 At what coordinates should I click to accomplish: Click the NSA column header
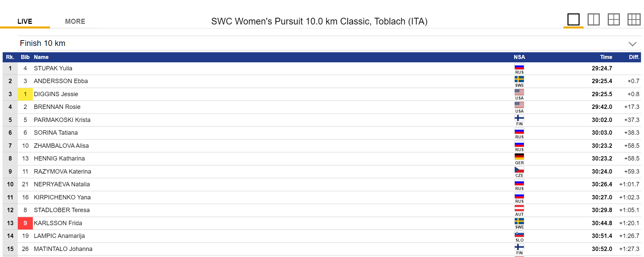pos(519,57)
